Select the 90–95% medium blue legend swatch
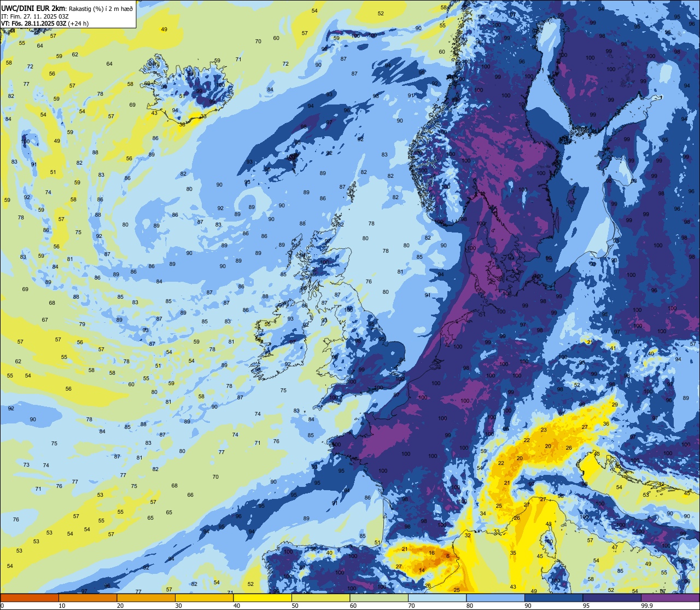 (x=553, y=597)
